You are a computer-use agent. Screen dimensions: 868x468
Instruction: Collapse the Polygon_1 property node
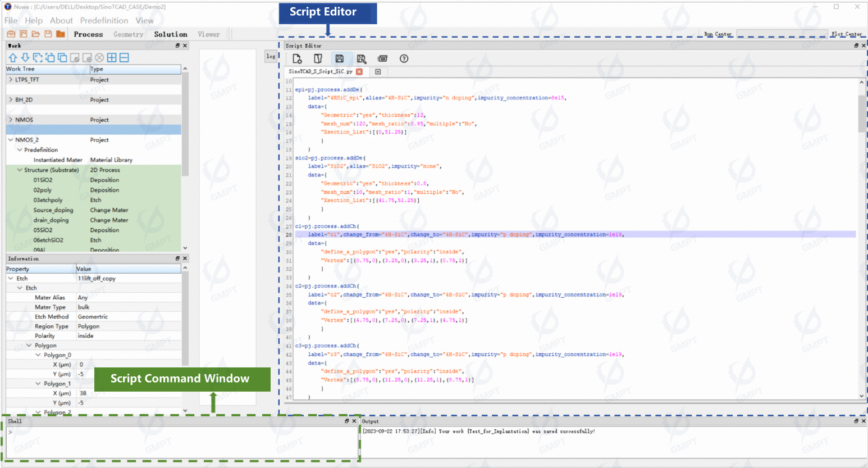pos(38,384)
